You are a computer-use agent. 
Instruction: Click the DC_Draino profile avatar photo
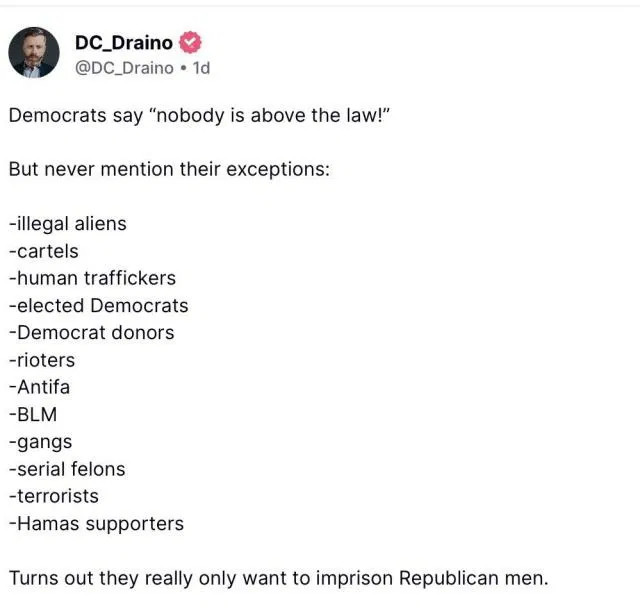pos(34,53)
